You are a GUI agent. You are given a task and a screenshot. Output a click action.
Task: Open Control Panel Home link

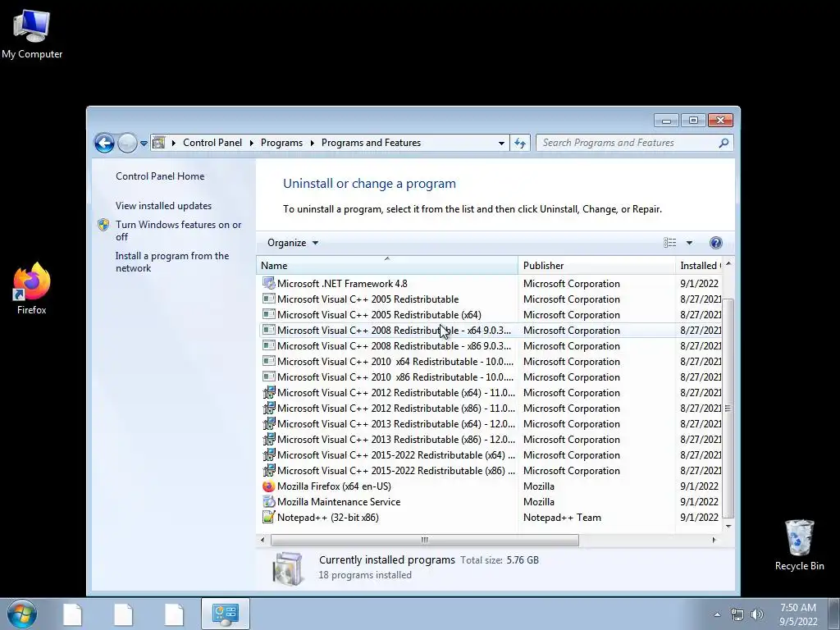click(x=160, y=176)
